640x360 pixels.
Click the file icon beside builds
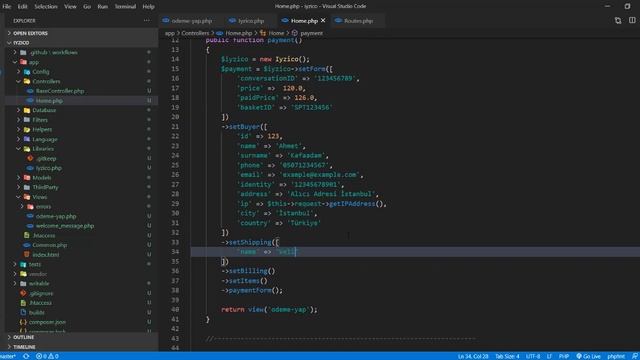23,312
